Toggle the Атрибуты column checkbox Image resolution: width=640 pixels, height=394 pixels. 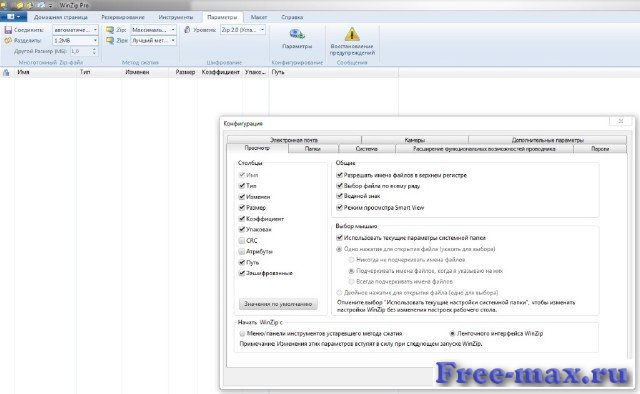pos(242,252)
